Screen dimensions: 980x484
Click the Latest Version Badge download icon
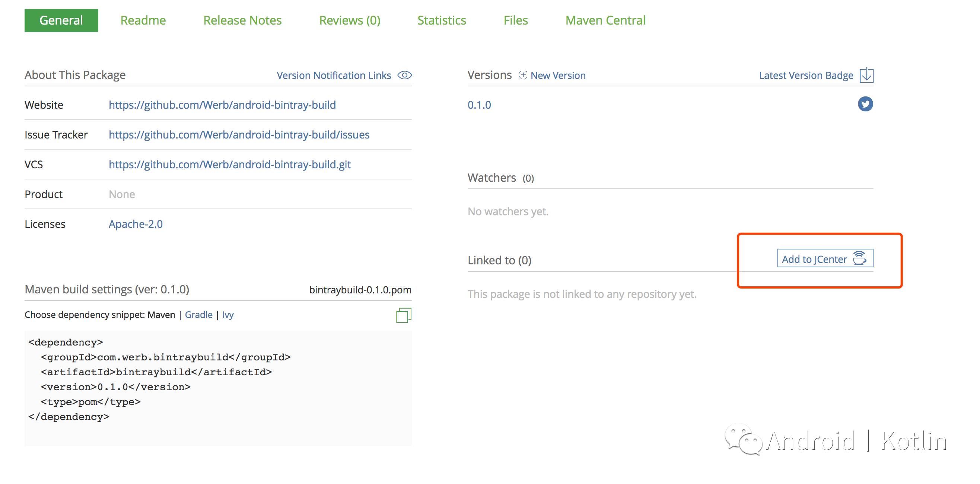click(866, 75)
